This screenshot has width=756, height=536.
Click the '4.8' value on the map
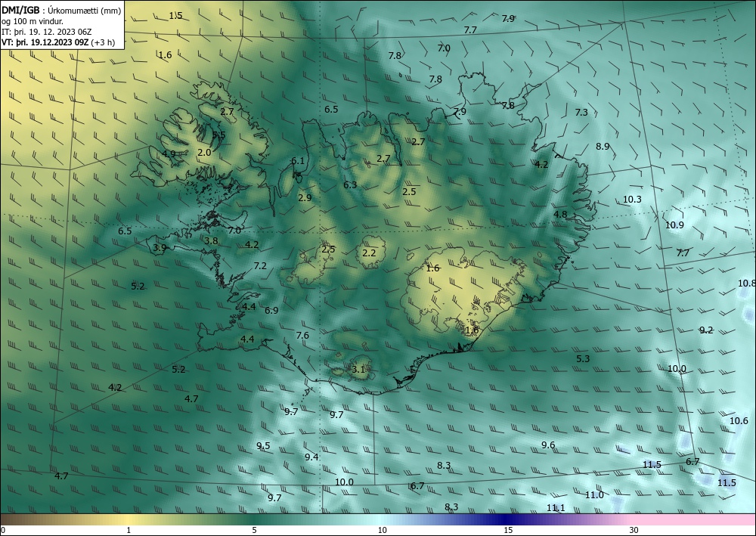560,215
